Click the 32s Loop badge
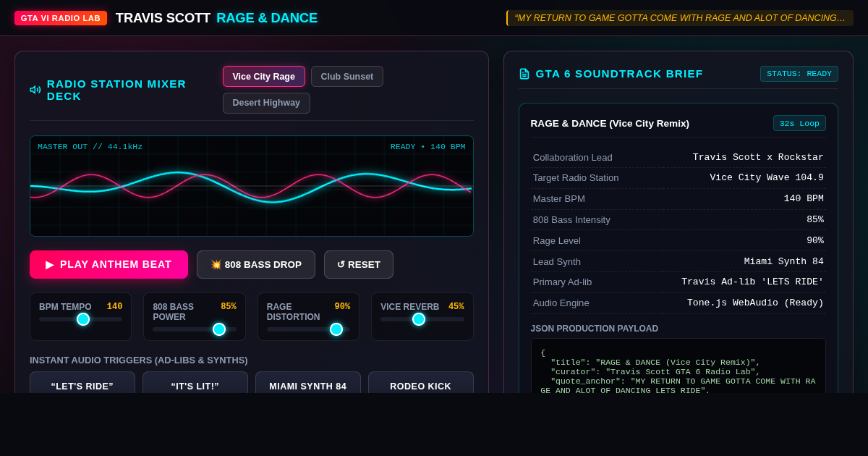 pyautogui.click(x=799, y=123)
